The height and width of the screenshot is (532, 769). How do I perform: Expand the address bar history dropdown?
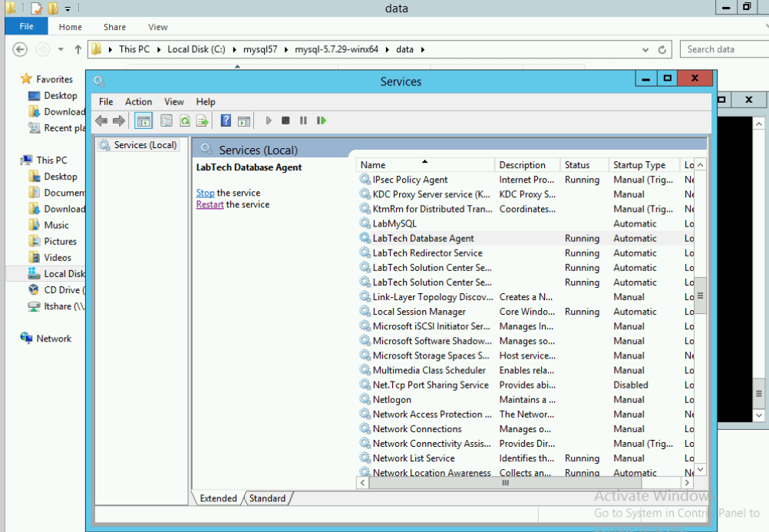[x=645, y=49]
